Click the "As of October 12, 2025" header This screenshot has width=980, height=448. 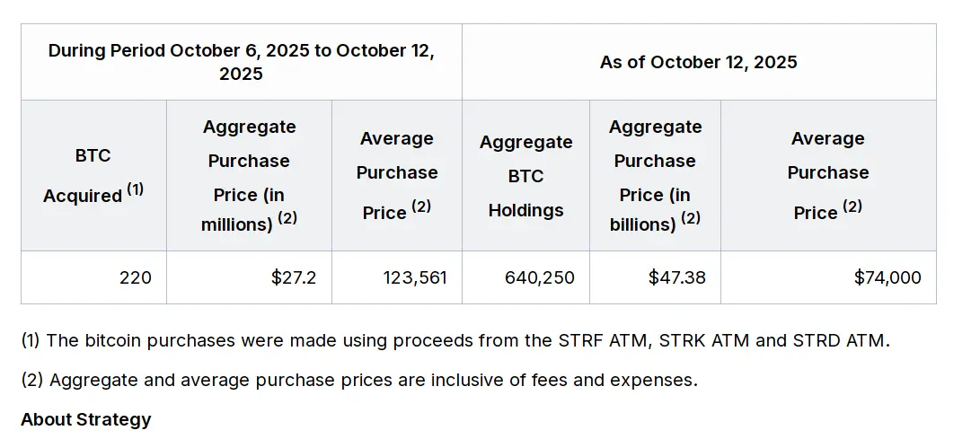(x=698, y=62)
